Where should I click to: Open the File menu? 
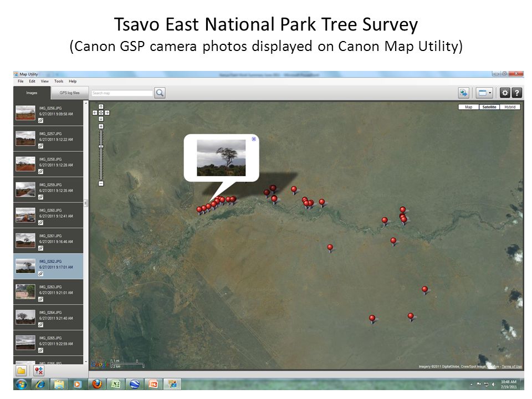[21, 81]
